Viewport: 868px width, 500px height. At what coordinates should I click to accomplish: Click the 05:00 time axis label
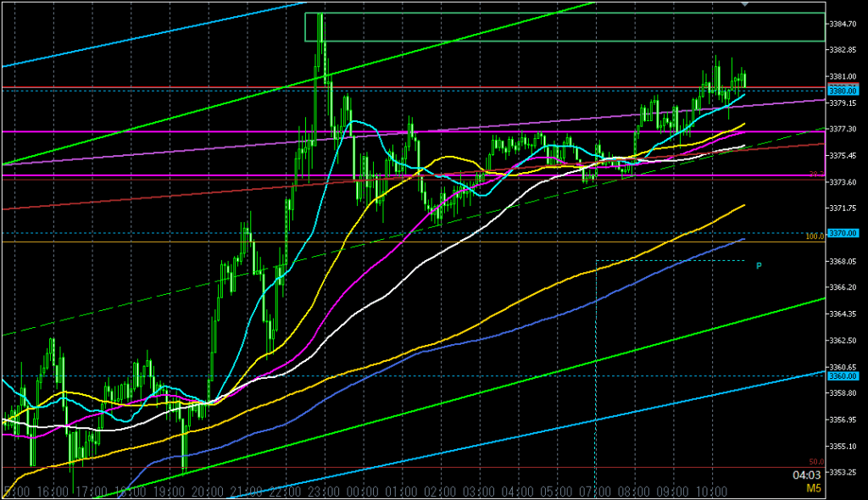pyautogui.click(x=556, y=492)
